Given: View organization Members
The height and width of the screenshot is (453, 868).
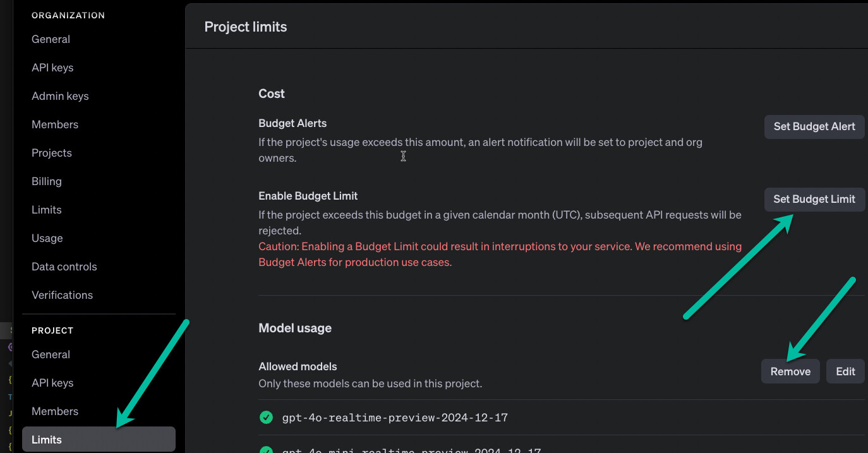Looking at the screenshot, I should (x=55, y=124).
